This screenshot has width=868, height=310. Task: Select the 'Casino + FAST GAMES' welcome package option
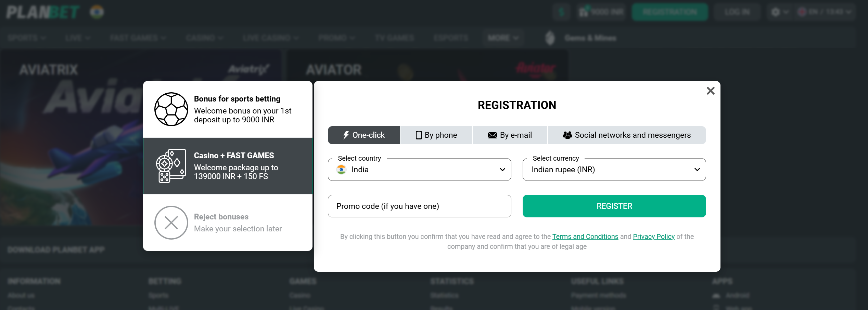[228, 165]
